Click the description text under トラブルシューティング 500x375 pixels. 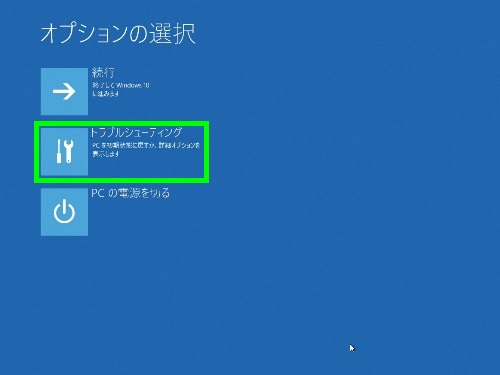click(146, 150)
